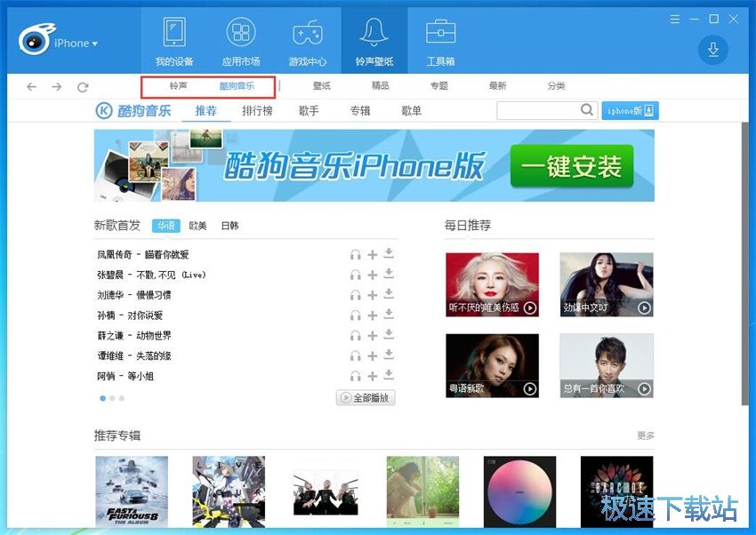756x535 pixels.
Task: Open song 阿悄 - 等小姐
Action: [x=125, y=376]
